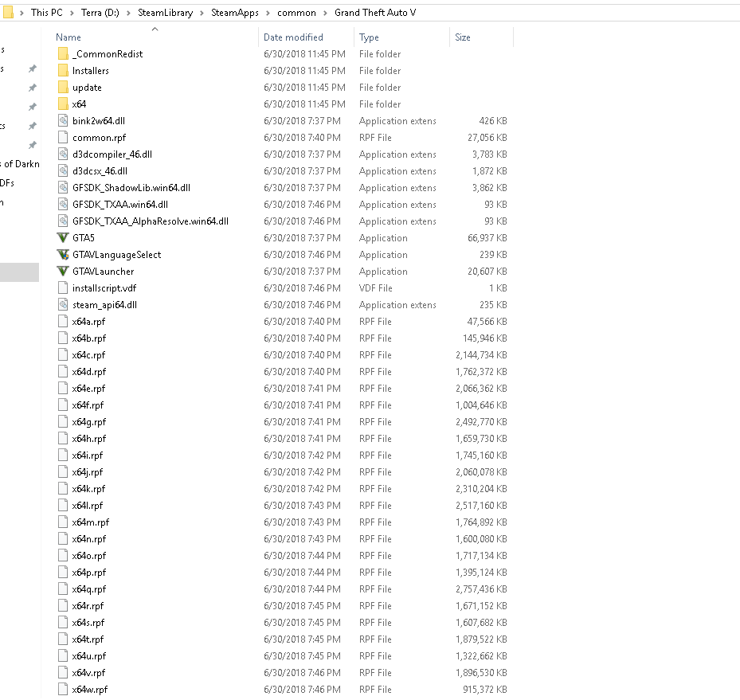Expand the chevron after common in breadcrumb
The image size is (740, 700).
325,14
